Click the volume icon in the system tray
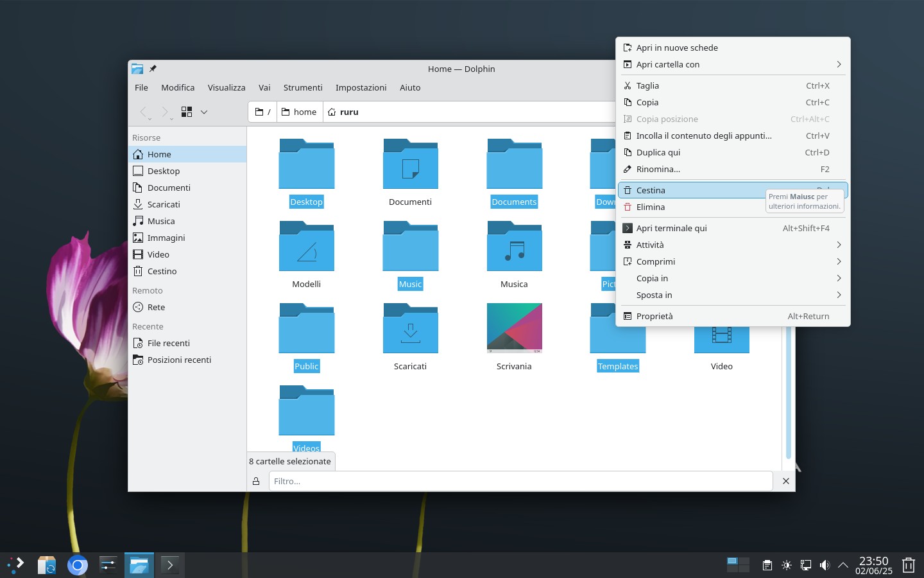The width and height of the screenshot is (924, 578). (825, 565)
